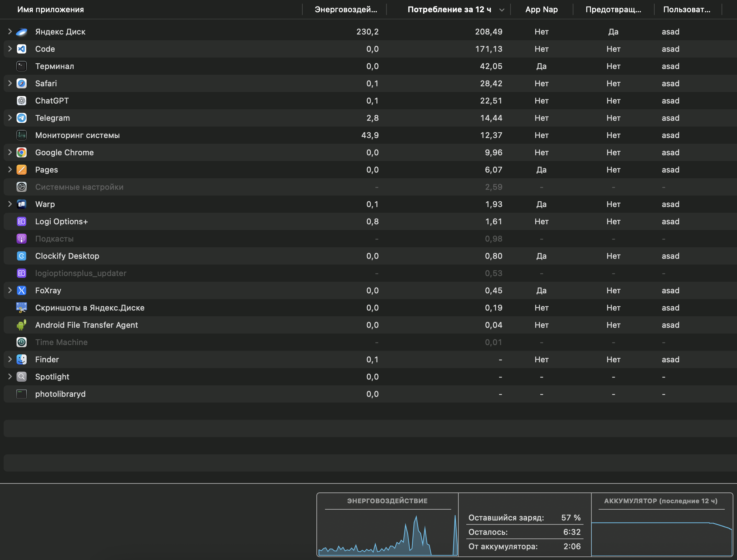Select the Терминал app icon
The image size is (737, 560).
(x=22, y=66)
